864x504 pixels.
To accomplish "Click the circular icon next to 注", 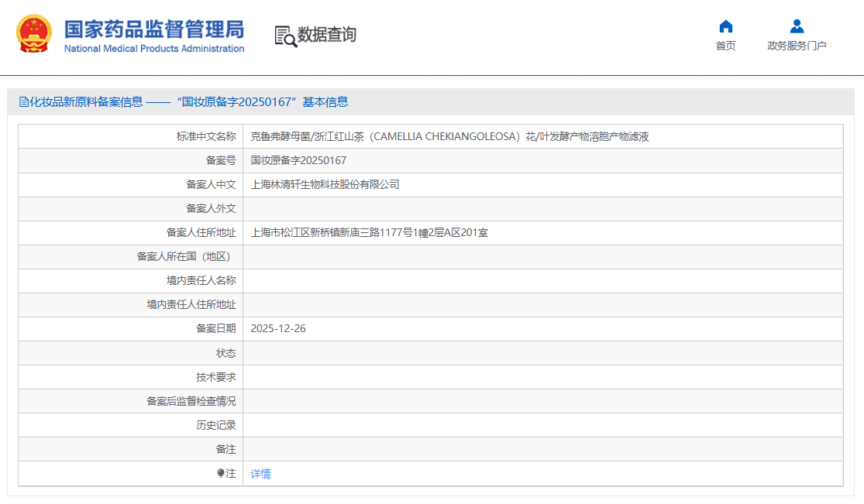I will click(x=223, y=473).
